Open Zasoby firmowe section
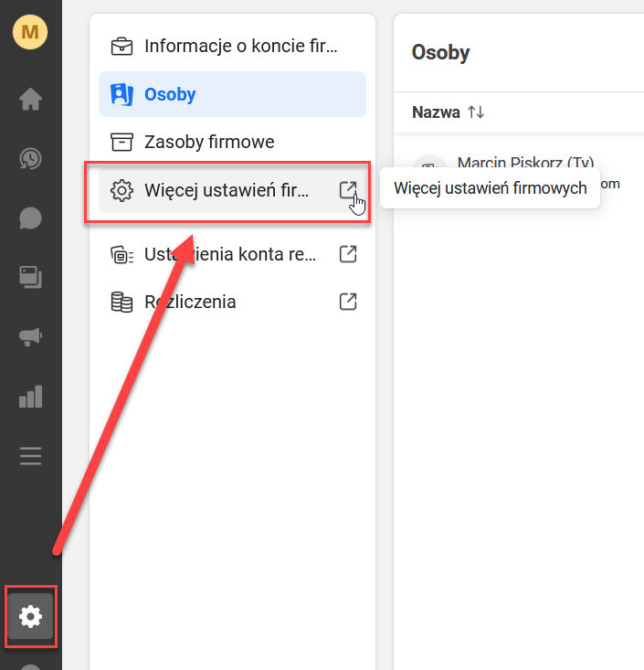The width and height of the screenshot is (644, 670). pos(209,142)
